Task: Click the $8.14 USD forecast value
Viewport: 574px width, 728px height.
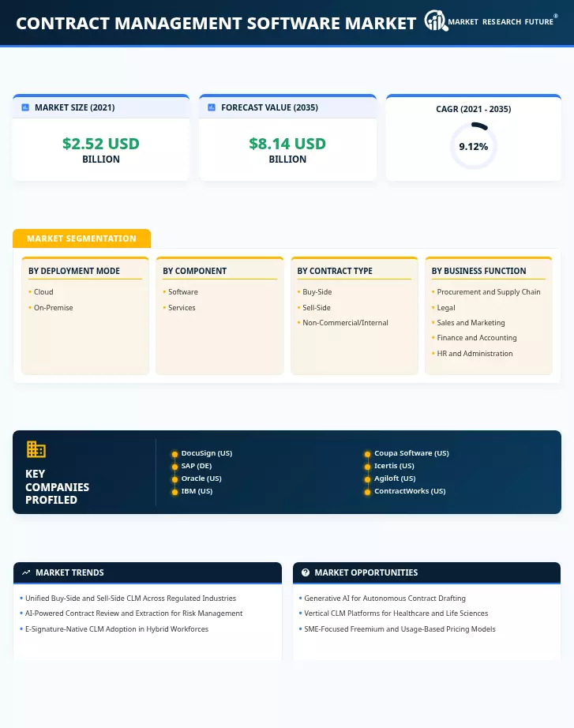Action: 287,144
